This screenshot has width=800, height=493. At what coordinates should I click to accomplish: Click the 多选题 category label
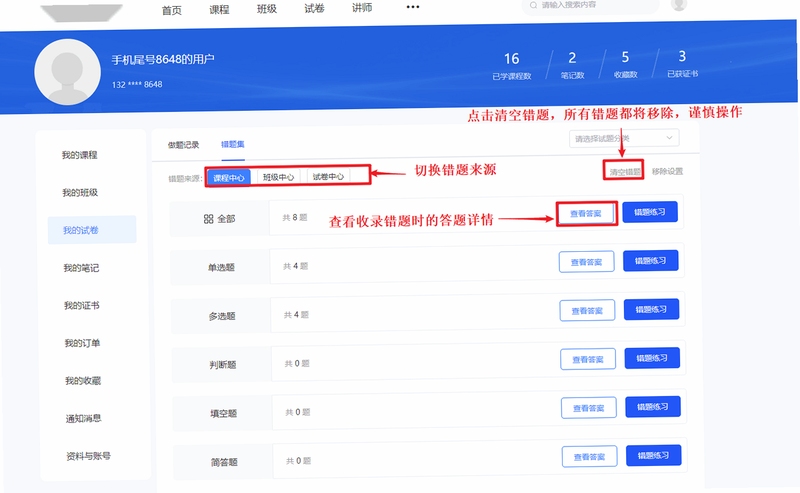coord(222,316)
